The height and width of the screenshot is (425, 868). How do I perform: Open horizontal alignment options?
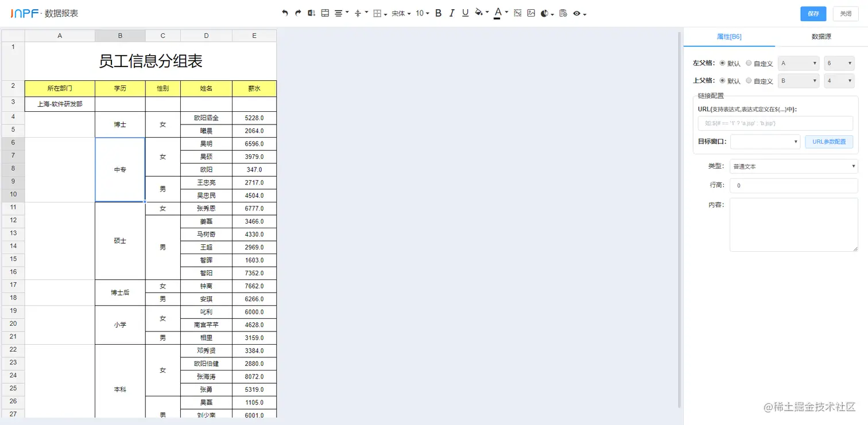click(x=341, y=13)
